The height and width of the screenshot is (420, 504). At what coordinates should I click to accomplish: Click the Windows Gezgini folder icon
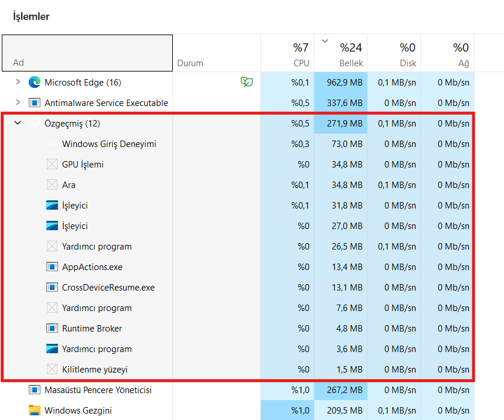pyautogui.click(x=35, y=411)
